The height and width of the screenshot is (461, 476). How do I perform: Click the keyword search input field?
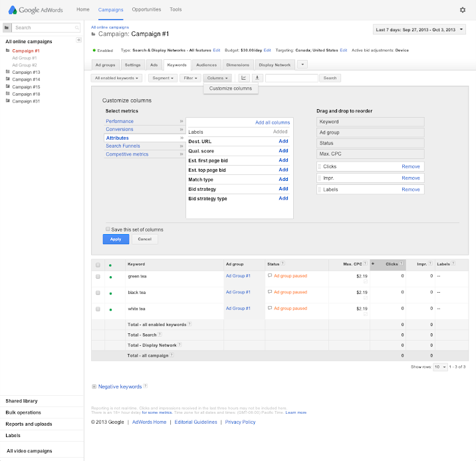291,78
